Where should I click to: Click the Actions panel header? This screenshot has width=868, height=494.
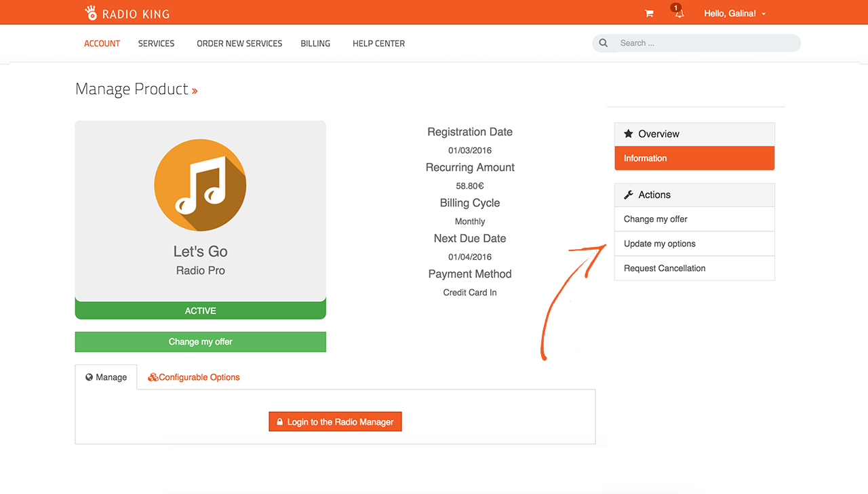click(694, 195)
